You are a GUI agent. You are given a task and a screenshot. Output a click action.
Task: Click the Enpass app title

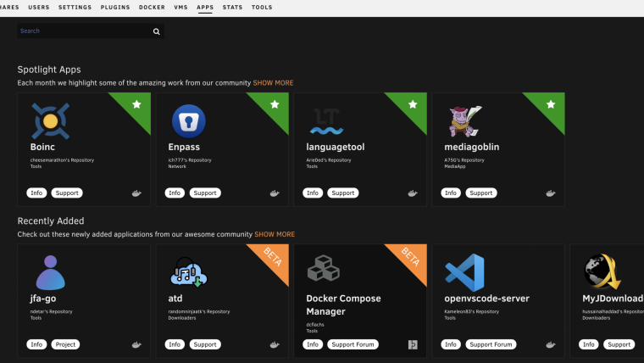184,148
